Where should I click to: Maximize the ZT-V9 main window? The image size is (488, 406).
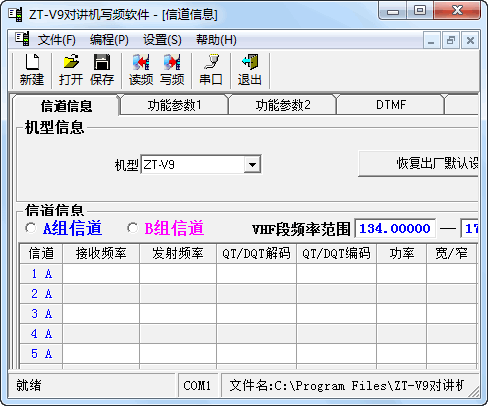pos(420,11)
